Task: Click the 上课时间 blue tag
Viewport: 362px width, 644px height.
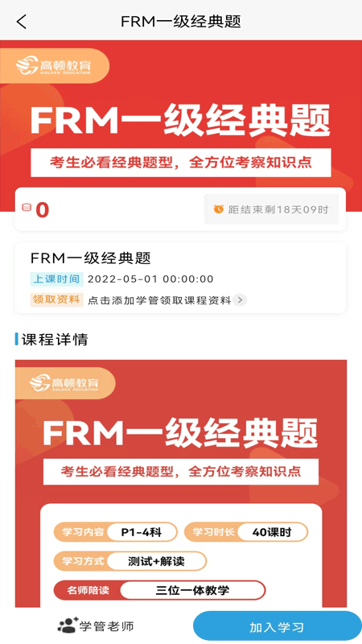Action: (56, 279)
